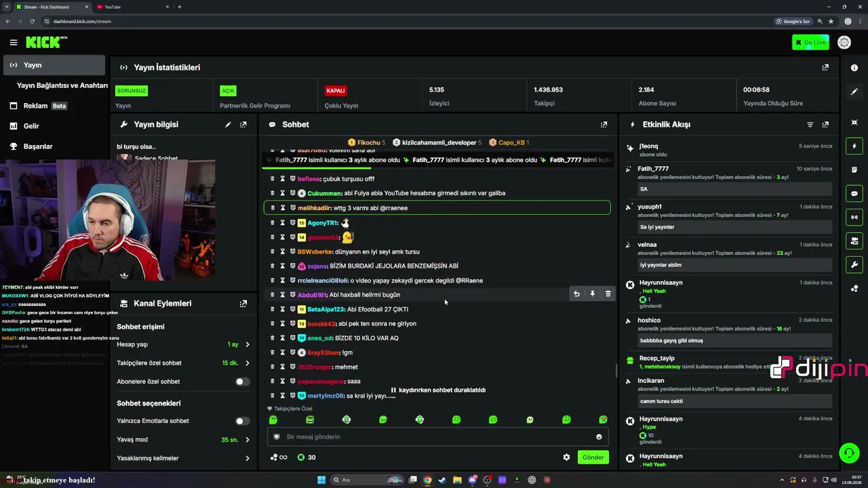This screenshot has height=488, width=868.
Task: Pop out the Yayın İstatistikleri panel
Action: tap(825, 68)
